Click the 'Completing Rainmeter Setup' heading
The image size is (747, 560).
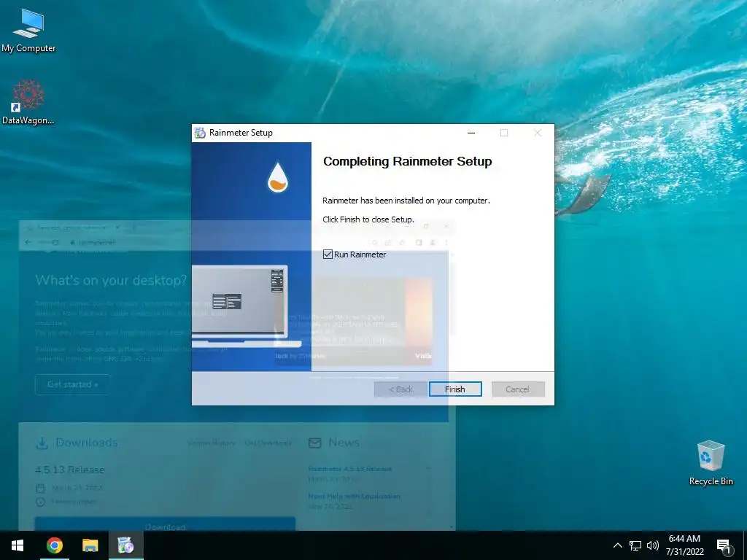click(407, 161)
